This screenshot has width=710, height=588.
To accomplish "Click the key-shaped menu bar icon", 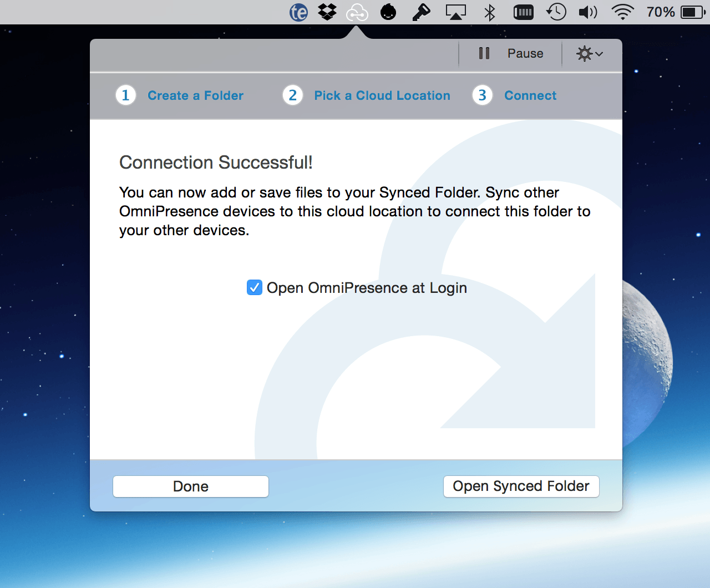I will (x=421, y=12).
